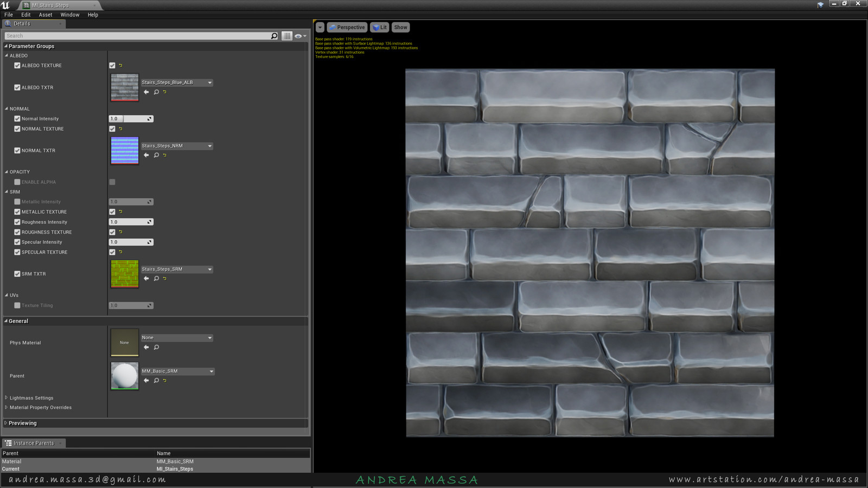
Task: Open viewport Show options
Action: click(x=401, y=28)
